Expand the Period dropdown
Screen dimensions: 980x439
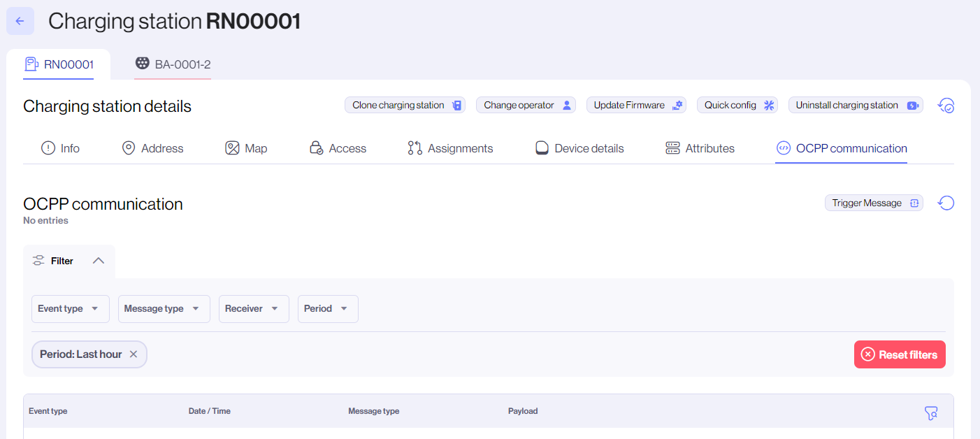coord(328,309)
